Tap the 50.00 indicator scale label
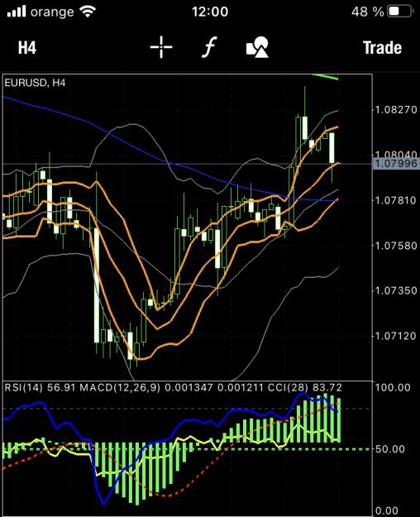 (x=390, y=448)
